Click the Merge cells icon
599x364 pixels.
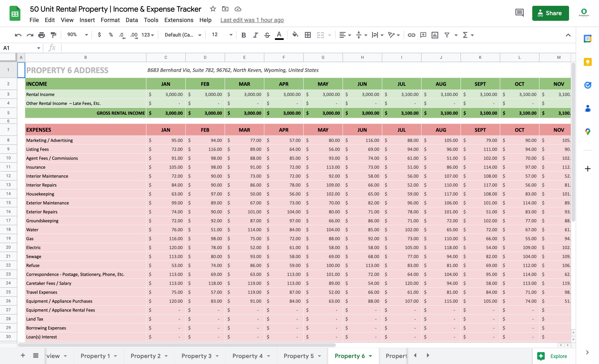coord(321,35)
